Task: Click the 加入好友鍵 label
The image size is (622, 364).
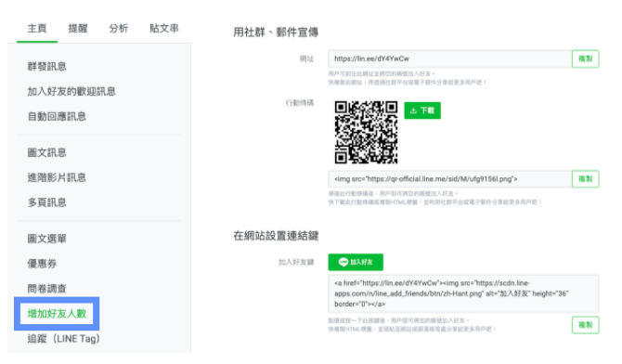Action: click(296, 262)
